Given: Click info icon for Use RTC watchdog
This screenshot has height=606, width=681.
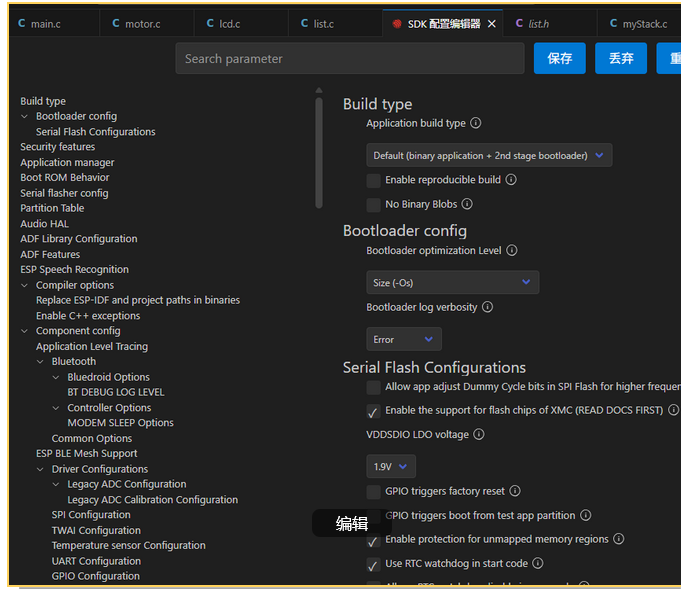Looking at the screenshot, I should click(x=538, y=563).
